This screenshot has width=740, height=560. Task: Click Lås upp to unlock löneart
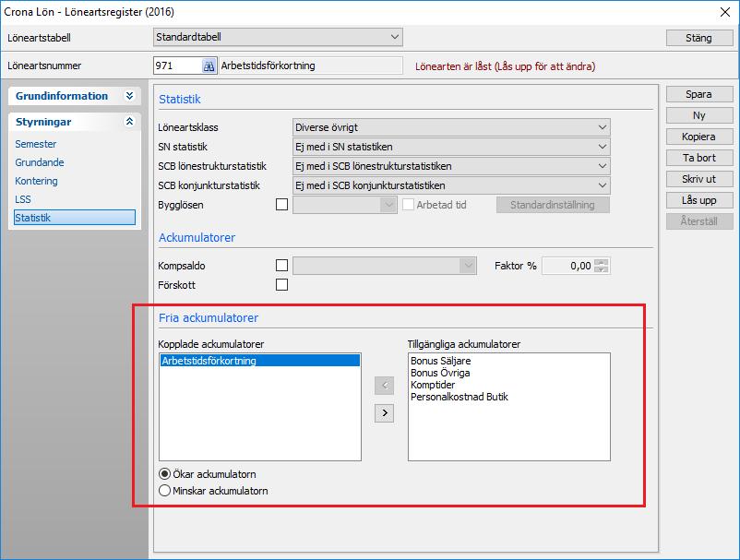(x=699, y=200)
